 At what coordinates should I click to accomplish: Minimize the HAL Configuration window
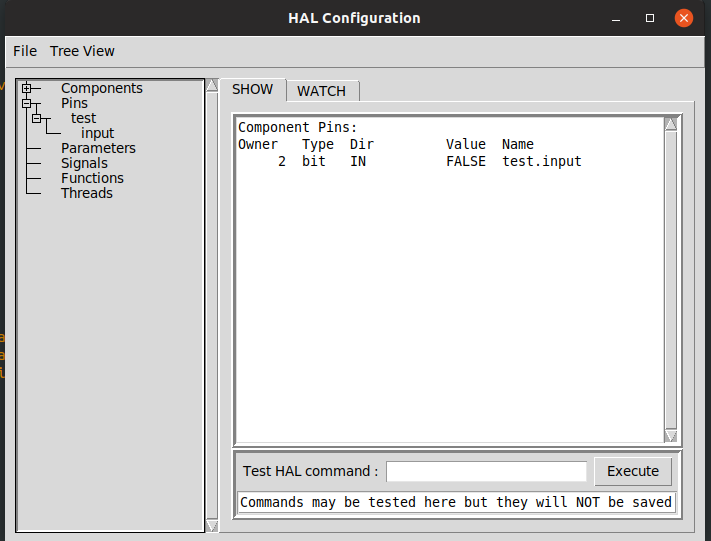616,19
